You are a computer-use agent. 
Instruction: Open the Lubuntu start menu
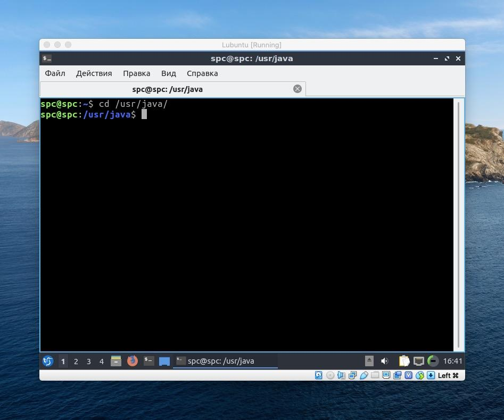pos(47,361)
